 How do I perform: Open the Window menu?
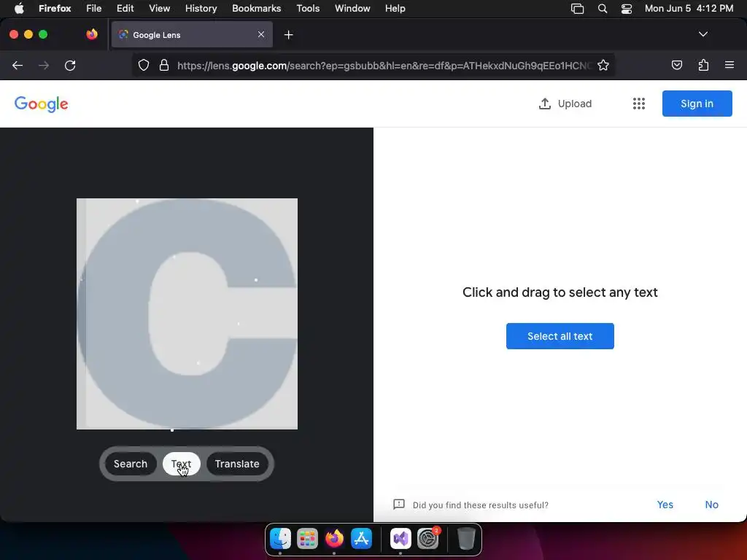tap(352, 9)
